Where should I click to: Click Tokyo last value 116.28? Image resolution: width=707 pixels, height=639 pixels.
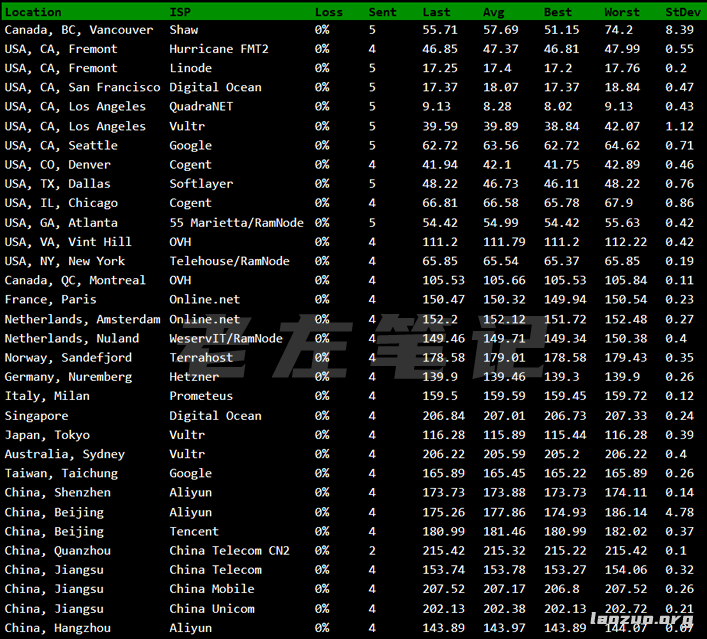443,435
